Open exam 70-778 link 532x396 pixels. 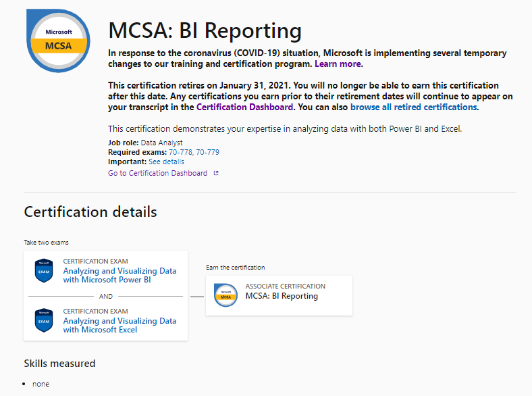[x=180, y=152]
